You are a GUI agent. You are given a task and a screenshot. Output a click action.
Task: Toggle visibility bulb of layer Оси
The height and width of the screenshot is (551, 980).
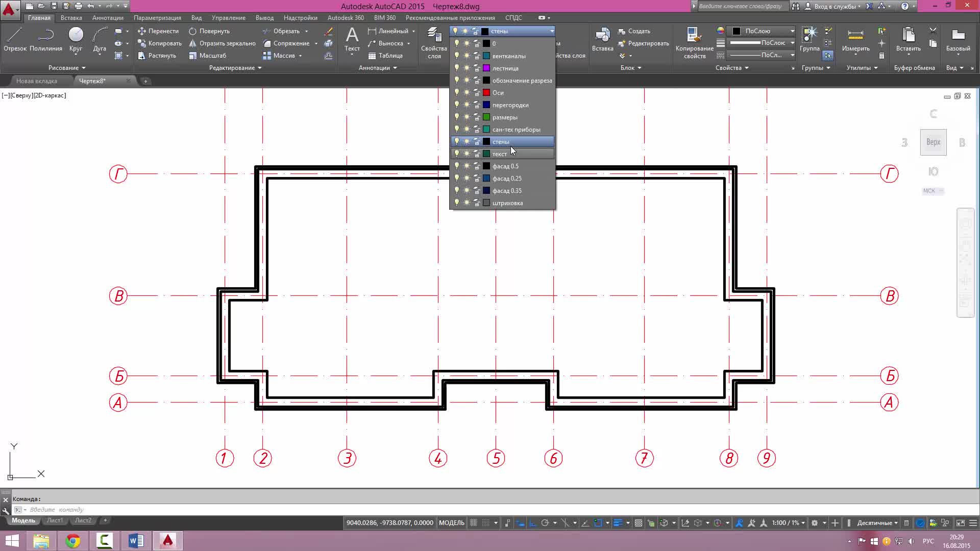click(x=457, y=92)
